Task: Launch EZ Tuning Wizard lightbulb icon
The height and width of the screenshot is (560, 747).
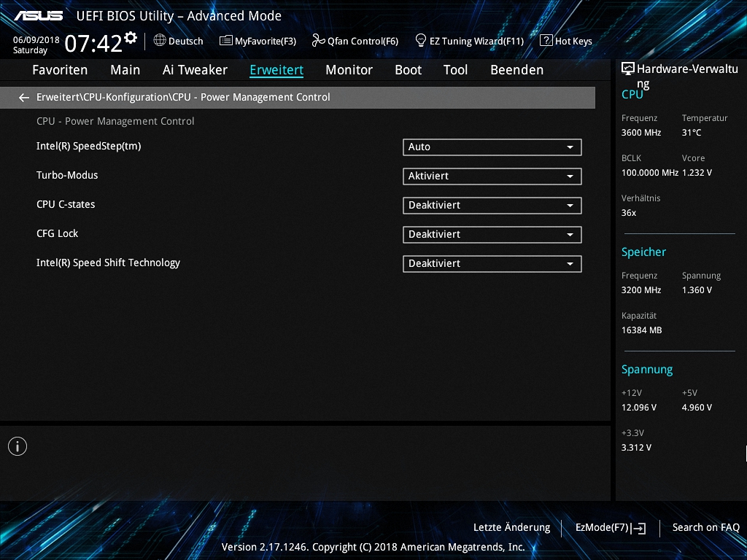Action: [x=421, y=41]
